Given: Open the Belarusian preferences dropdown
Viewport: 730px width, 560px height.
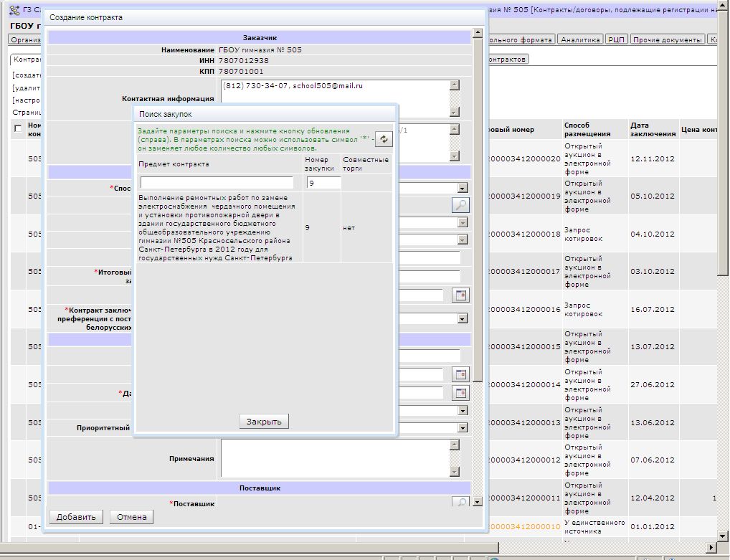Looking at the screenshot, I should (463, 318).
